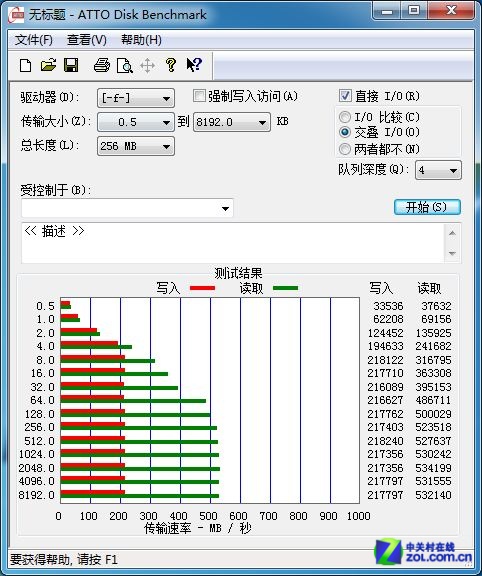Enable 强制写入访问 checkbox
The image size is (482, 576).
tap(199, 96)
